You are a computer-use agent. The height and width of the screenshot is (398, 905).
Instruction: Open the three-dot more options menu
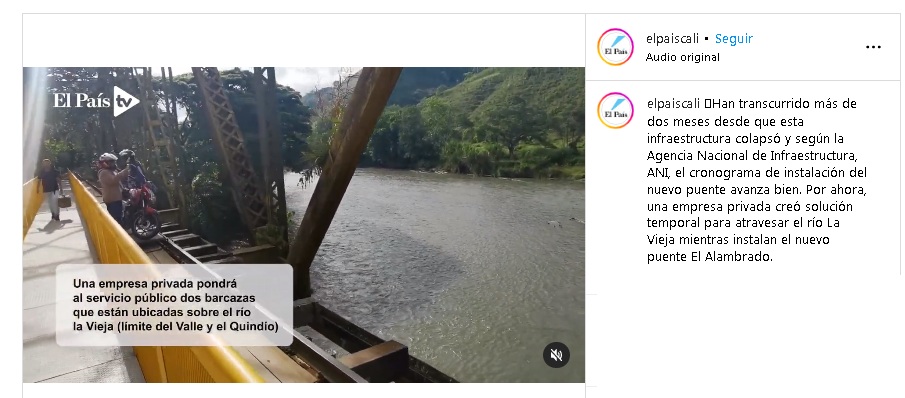873,47
